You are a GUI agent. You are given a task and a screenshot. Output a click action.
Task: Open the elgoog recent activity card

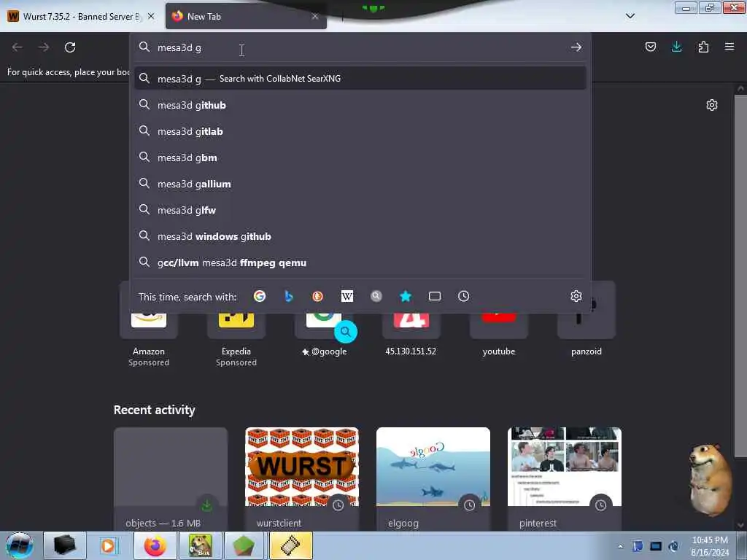point(433,478)
